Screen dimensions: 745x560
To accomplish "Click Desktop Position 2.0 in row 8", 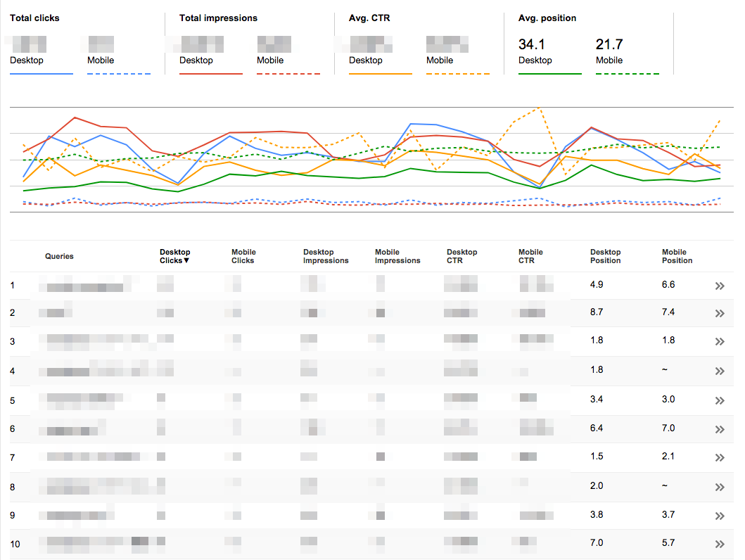I will click(x=597, y=486).
